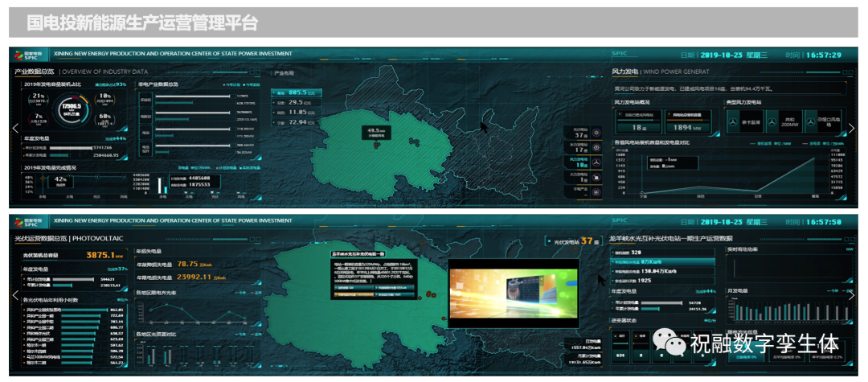868x382 pixels.
Task: Click the turbine icon beside 共和 200MW
Action: pyautogui.click(x=771, y=121)
